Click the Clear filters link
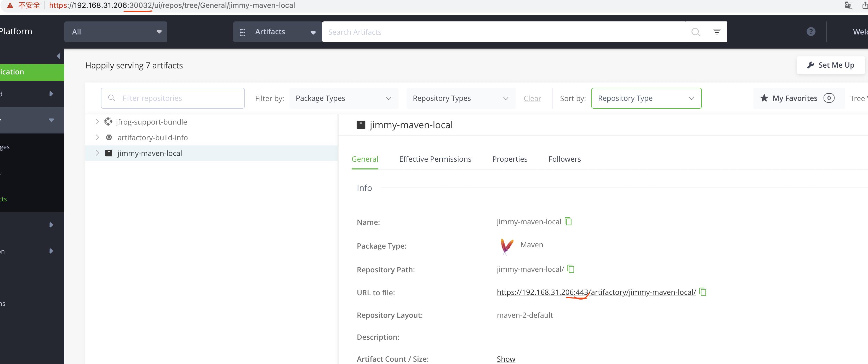 coord(532,98)
